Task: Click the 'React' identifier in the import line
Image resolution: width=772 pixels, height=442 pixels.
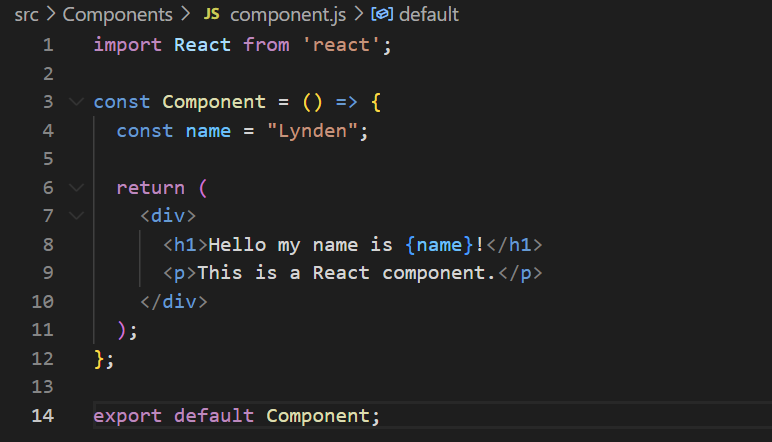Action: 202,45
